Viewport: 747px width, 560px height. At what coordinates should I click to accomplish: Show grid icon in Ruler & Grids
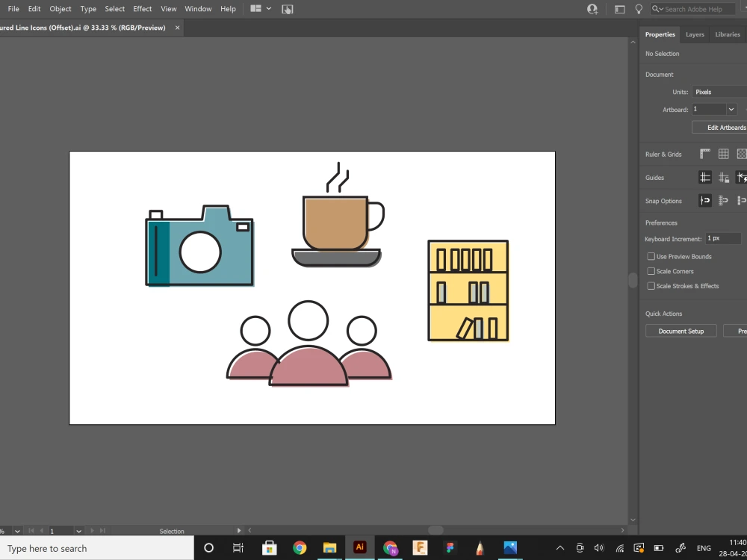coord(724,154)
